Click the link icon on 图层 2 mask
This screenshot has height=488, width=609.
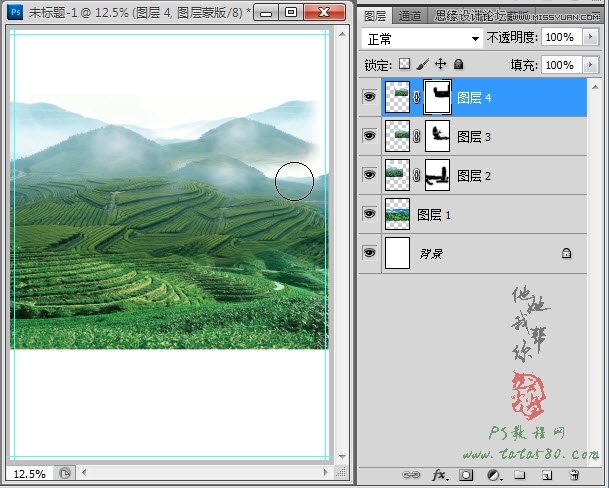click(x=417, y=175)
